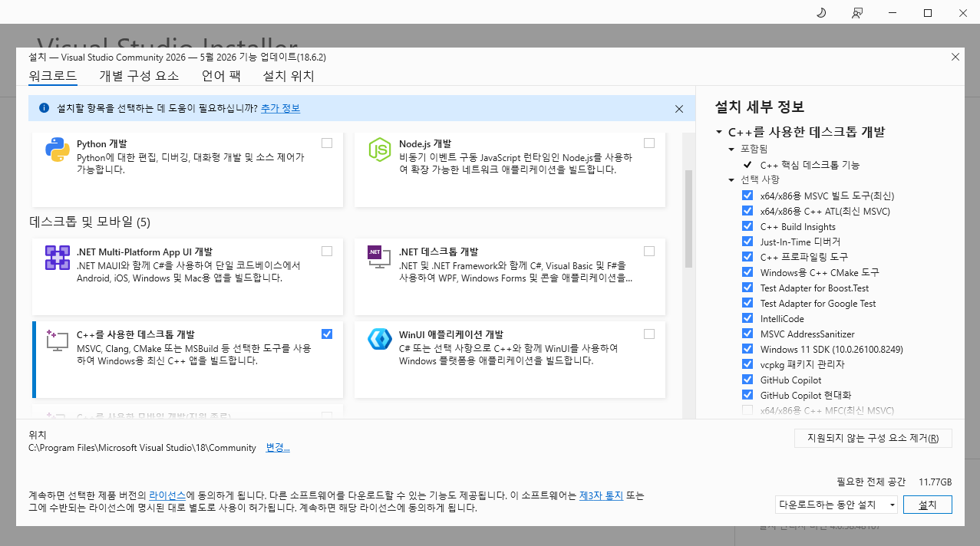Uncheck vcpkg 패키지 관리자 option
This screenshot has height=546, width=980.
747,364
